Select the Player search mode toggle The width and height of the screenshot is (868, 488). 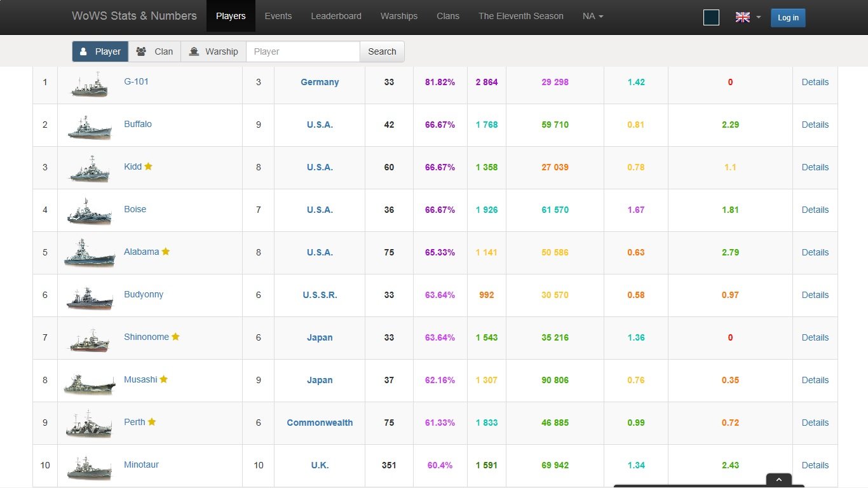click(x=100, y=51)
